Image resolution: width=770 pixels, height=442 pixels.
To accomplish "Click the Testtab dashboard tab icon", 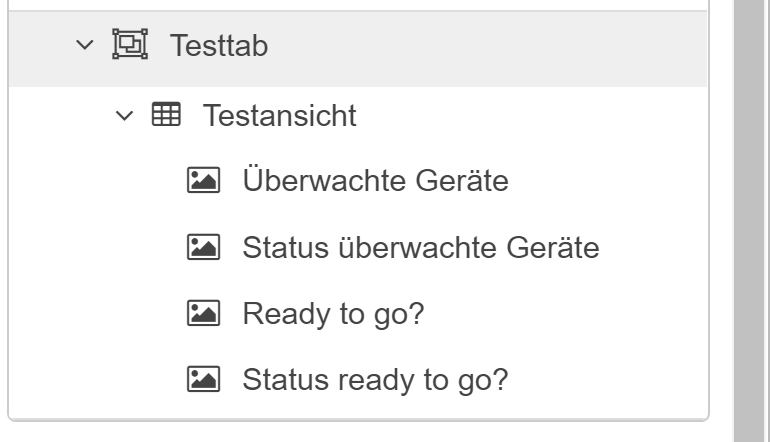I will click(132, 46).
